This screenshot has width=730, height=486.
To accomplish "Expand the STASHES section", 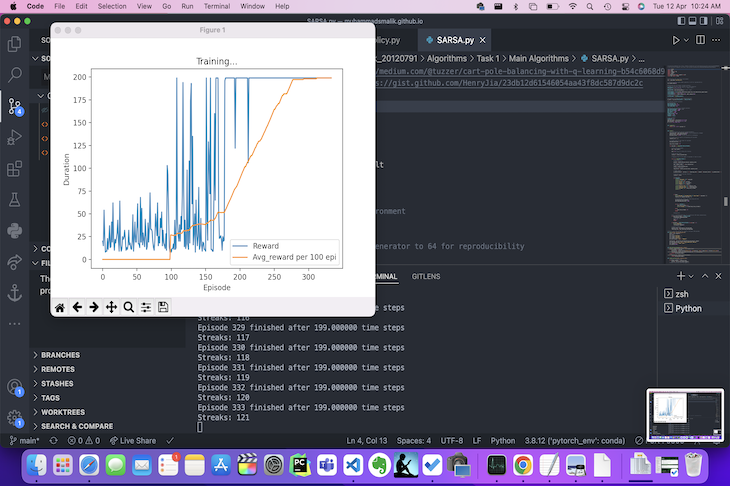I will (58, 383).
